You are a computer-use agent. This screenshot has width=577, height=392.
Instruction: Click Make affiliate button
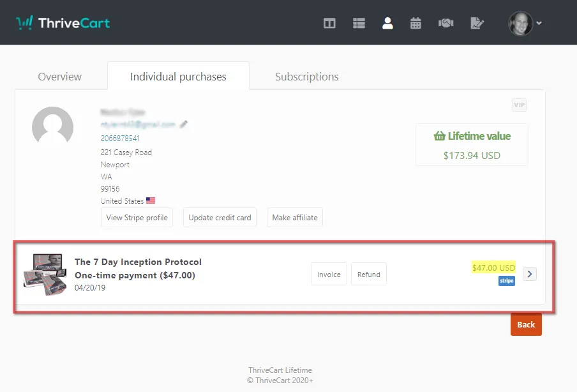pos(295,218)
